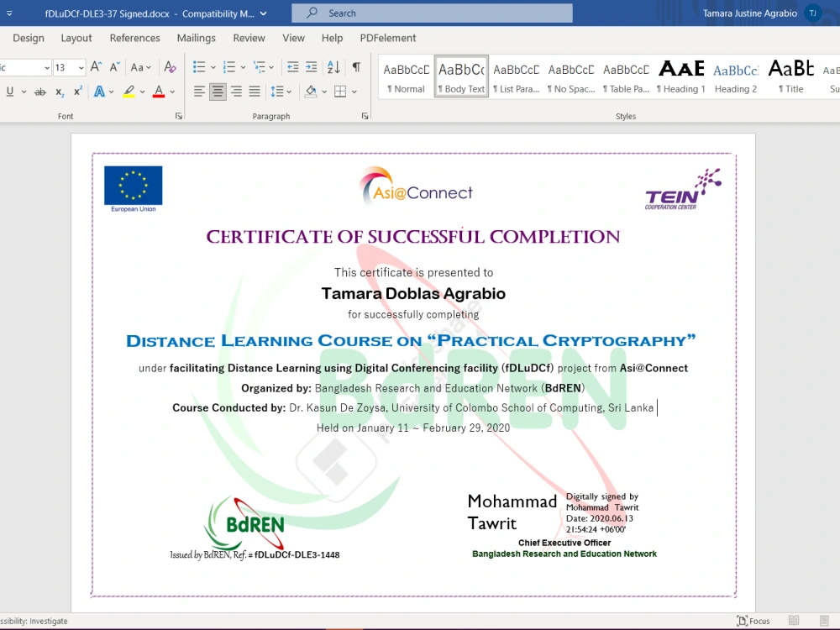The image size is (840, 630).
Task: Expand numbering library dropdown arrow
Action: point(243,67)
